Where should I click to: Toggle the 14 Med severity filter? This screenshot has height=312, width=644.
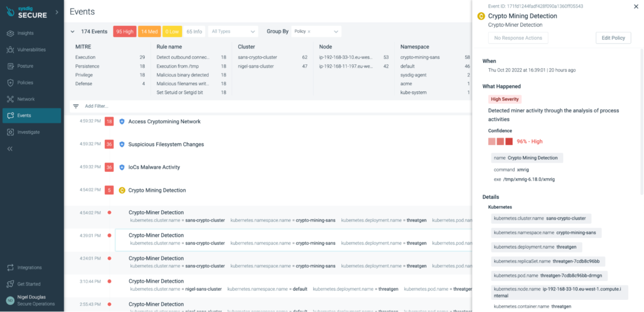[x=149, y=31]
